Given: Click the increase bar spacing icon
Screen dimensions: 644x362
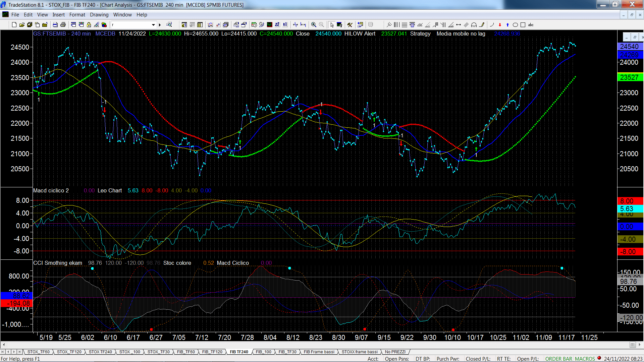Looking at the screenshot, I should coord(303,25).
